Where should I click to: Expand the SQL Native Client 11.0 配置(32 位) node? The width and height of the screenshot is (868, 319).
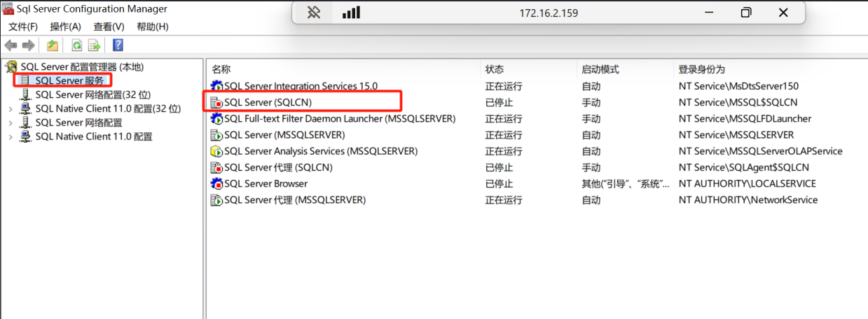click(11, 109)
